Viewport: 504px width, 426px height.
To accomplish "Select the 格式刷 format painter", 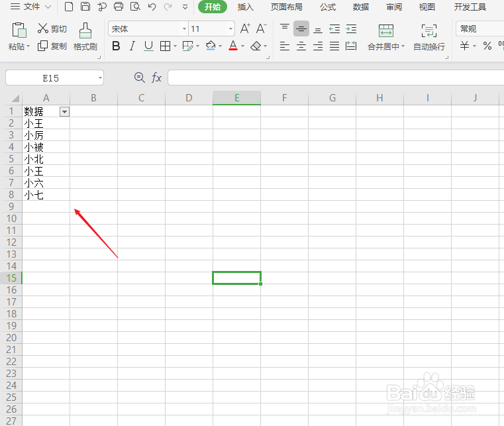I will [85, 36].
